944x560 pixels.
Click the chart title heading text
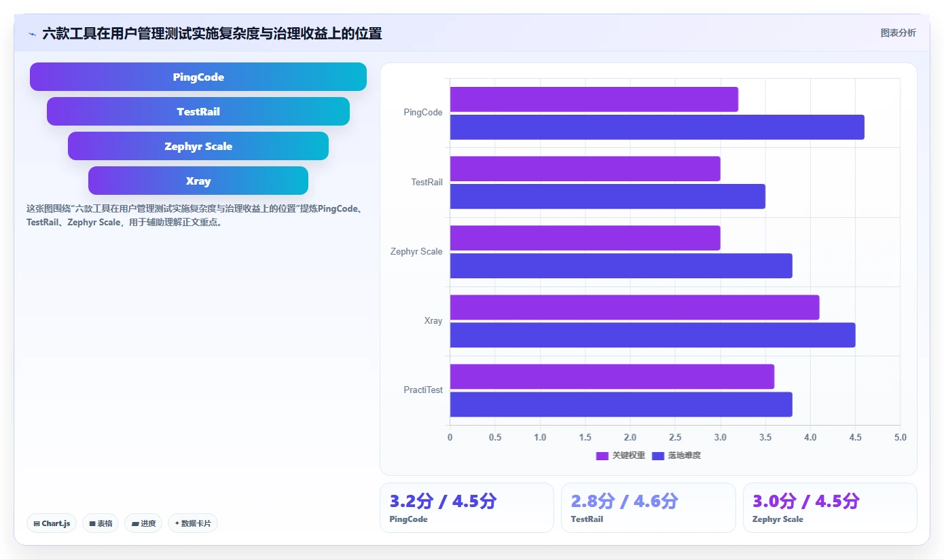[x=212, y=33]
